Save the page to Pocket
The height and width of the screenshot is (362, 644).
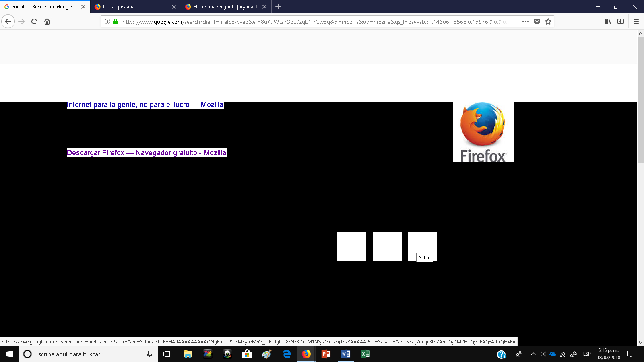pyautogui.click(x=537, y=22)
